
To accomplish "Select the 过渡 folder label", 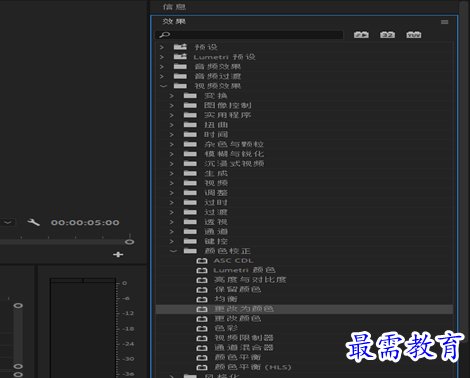I will pos(216,212).
